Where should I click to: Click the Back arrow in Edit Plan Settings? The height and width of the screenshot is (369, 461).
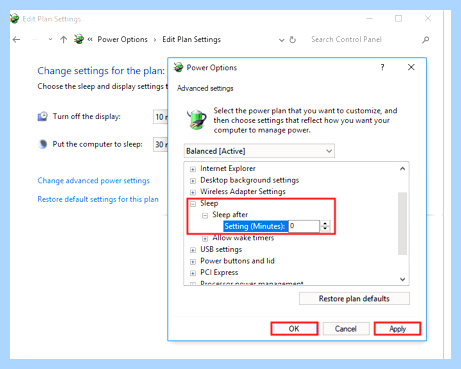pos(16,40)
